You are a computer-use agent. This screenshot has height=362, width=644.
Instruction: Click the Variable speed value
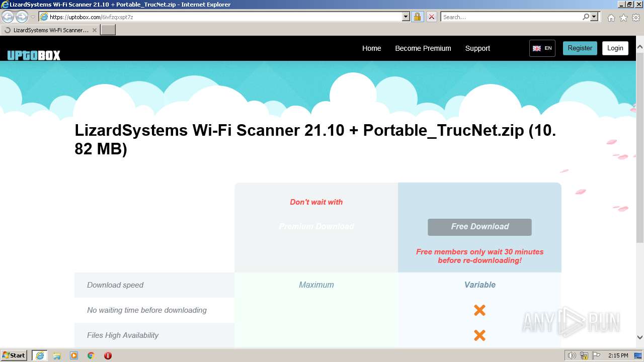pos(480,285)
